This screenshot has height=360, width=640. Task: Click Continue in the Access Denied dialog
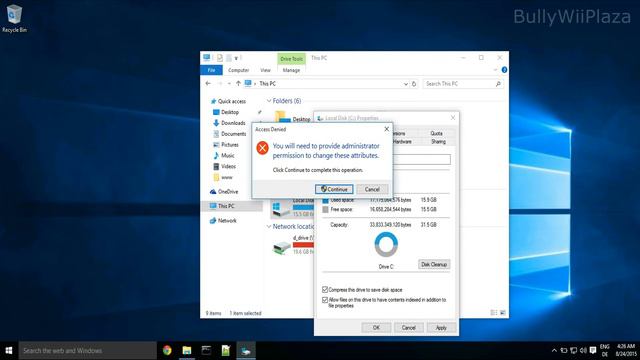334,189
